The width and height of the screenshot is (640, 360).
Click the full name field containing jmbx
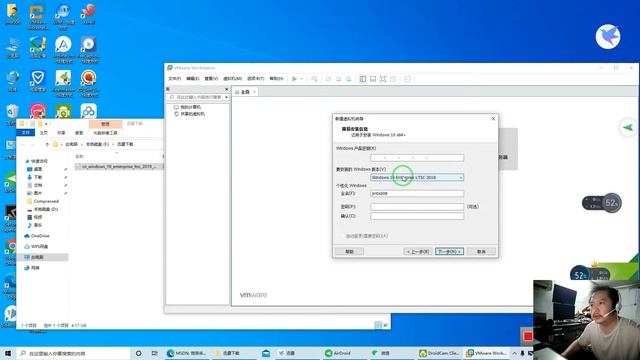417,193
